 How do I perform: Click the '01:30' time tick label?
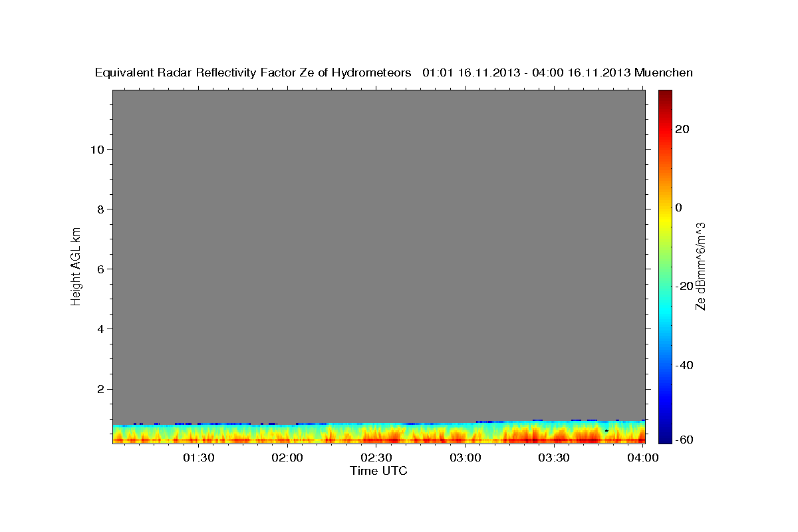tap(198, 458)
